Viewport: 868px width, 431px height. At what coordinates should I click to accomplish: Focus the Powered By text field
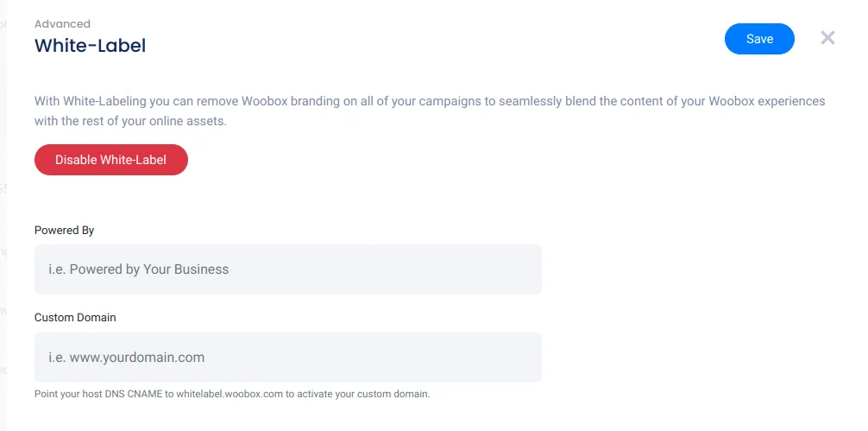tap(287, 269)
